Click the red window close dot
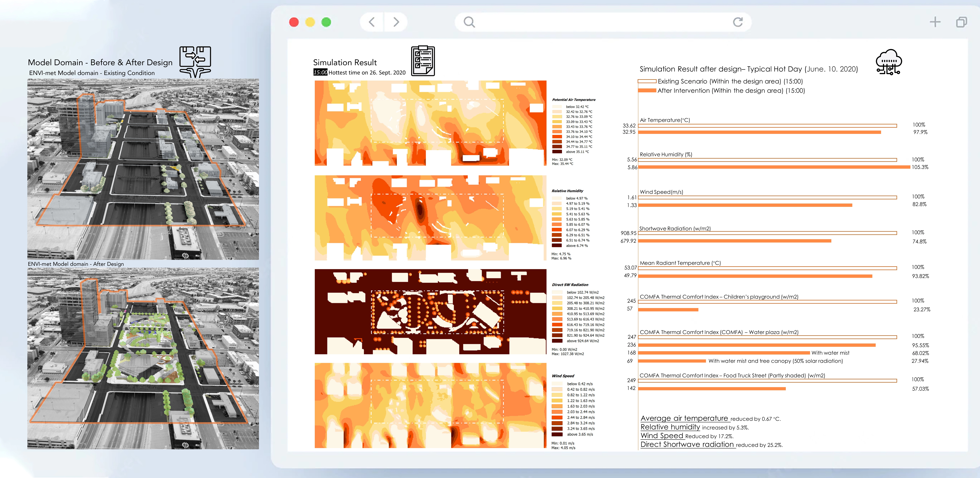 point(294,22)
